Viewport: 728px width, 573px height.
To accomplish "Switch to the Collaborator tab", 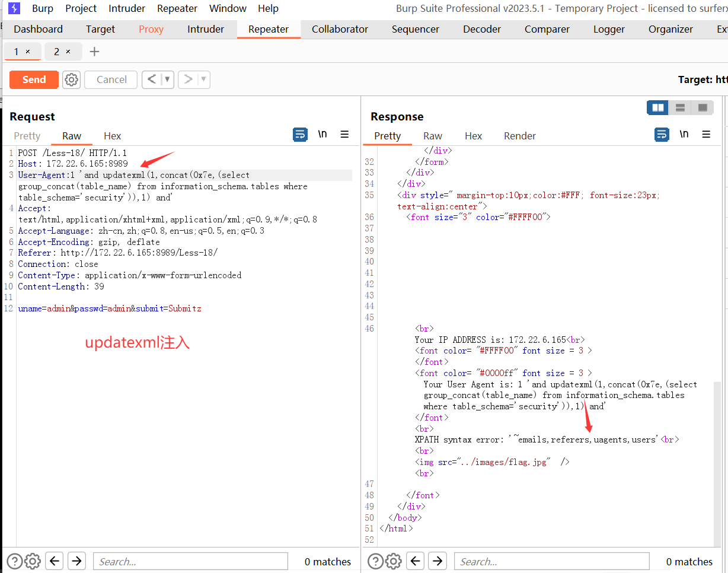I will click(340, 29).
